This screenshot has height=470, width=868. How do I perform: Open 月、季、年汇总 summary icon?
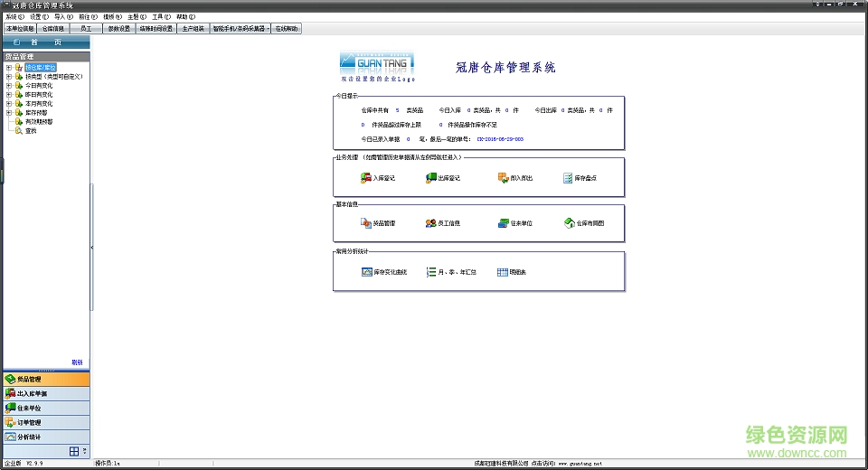click(430, 272)
